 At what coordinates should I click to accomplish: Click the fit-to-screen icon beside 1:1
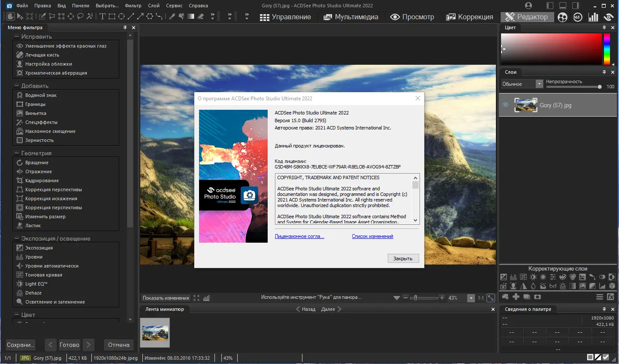tap(491, 298)
